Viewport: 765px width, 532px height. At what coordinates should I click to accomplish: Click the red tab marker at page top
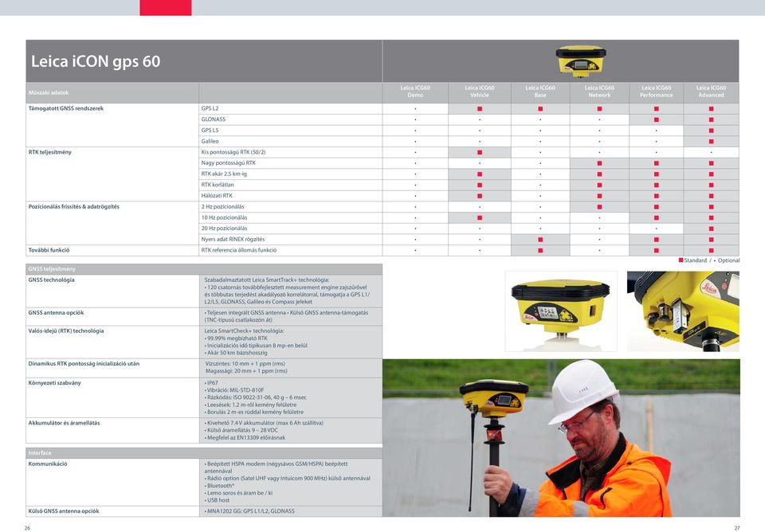[x=166, y=8]
